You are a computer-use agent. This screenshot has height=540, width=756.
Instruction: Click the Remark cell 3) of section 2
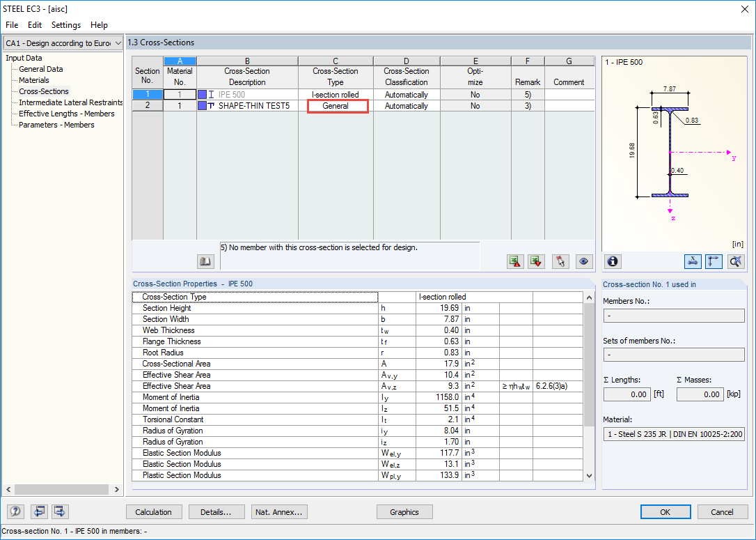pyautogui.click(x=528, y=106)
